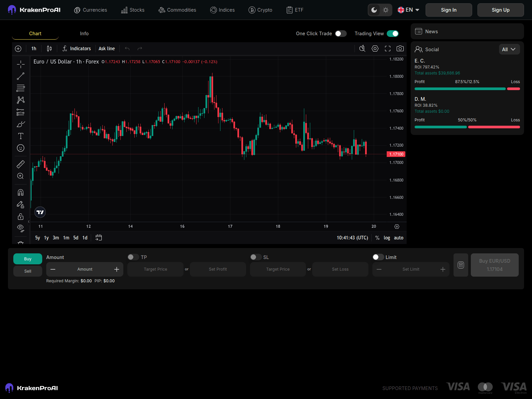Screen dimensions: 532x399
Task: Open the forecasting and measurement tools
Action: 21,112
